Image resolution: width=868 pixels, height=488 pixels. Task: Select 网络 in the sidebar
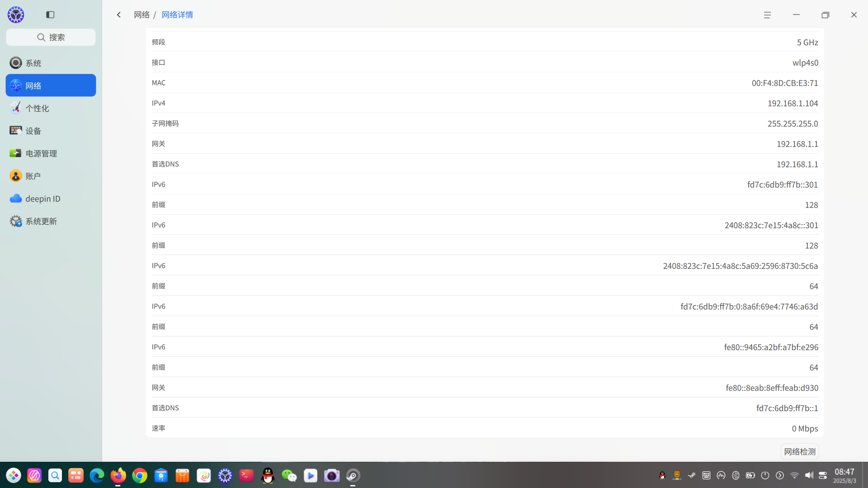pos(51,85)
